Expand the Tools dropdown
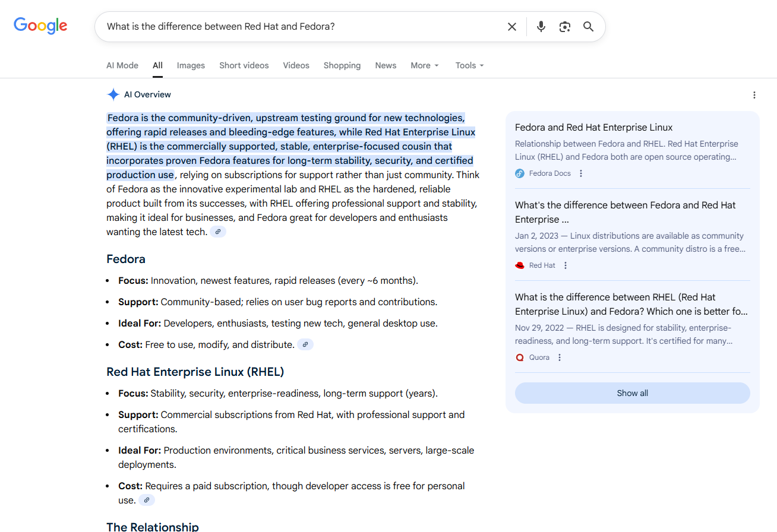The image size is (777, 532). tap(469, 65)
